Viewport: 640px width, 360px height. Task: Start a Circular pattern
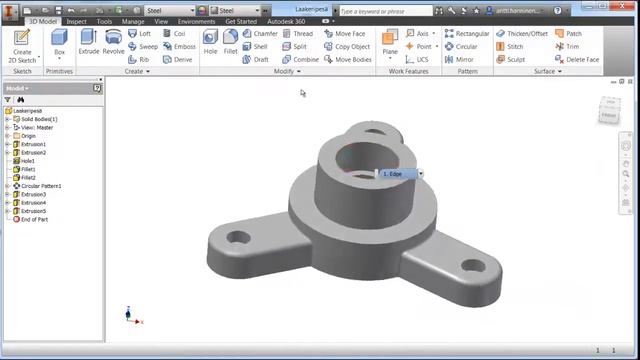(461, 47)
